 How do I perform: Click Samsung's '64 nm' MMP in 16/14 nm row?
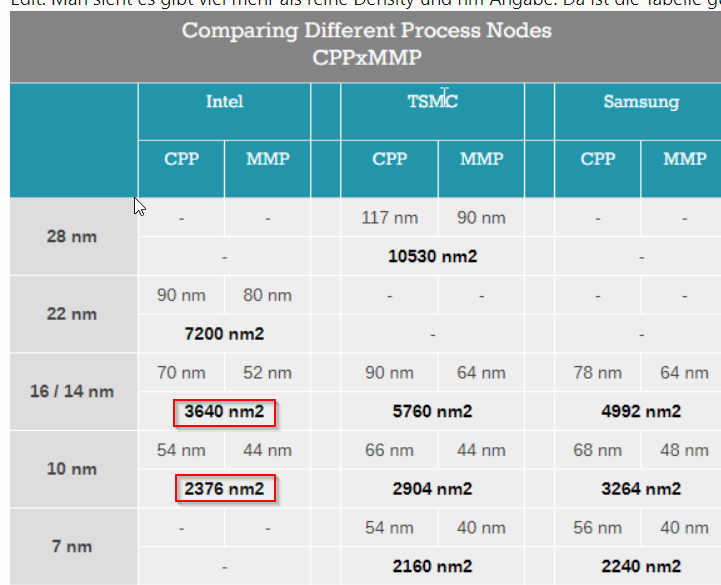[x=685, y=373]
